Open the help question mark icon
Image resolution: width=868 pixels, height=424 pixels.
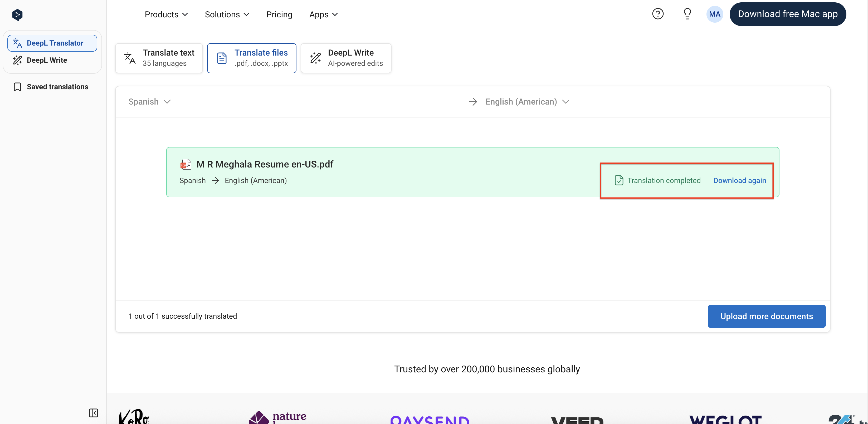658,14
